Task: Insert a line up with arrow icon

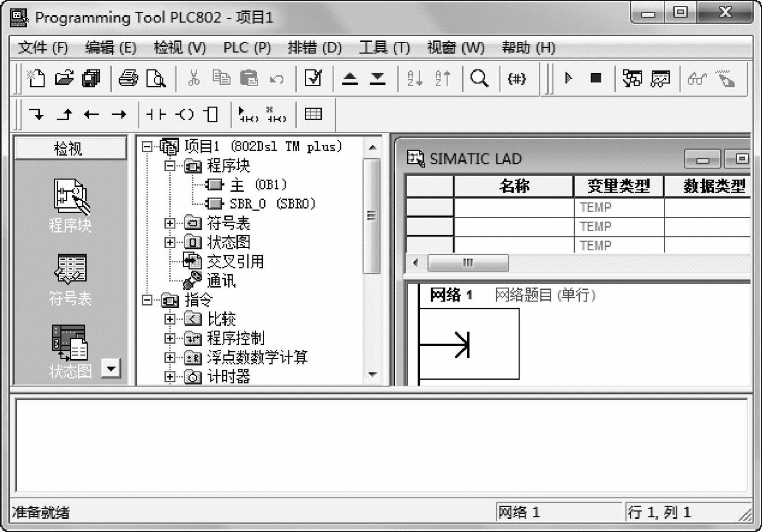Action: (x=64, y=114)
